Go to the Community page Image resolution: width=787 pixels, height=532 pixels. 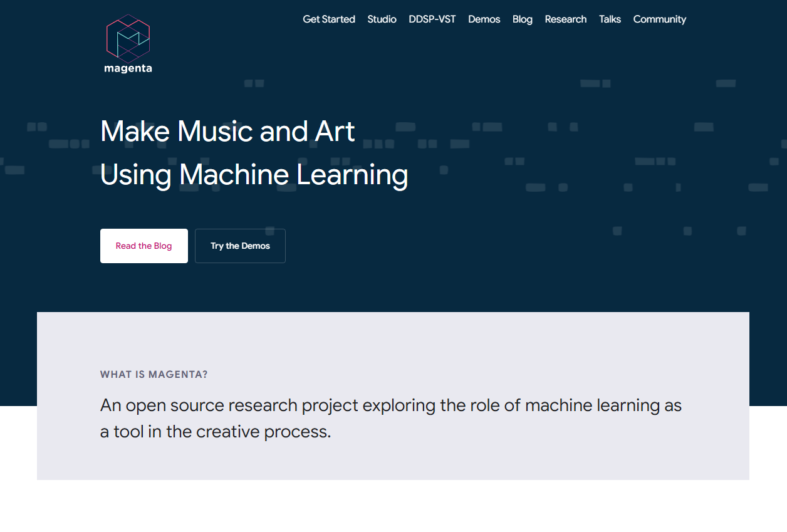[660, 19]
